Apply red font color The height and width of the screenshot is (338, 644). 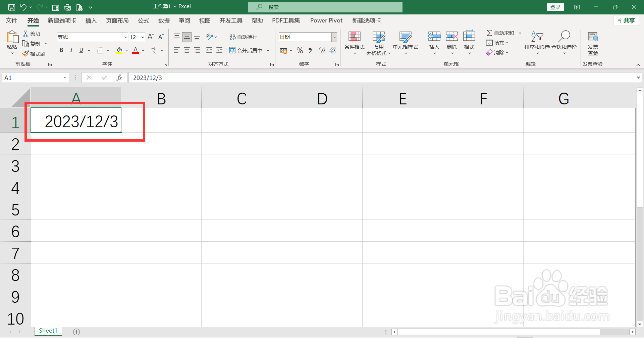click(136, 50)
